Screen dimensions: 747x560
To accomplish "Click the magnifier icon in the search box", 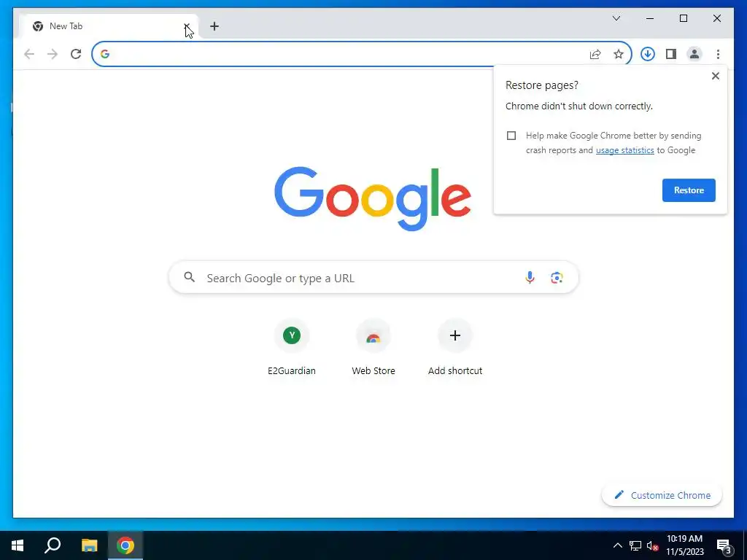I will [x=189, y=277].
